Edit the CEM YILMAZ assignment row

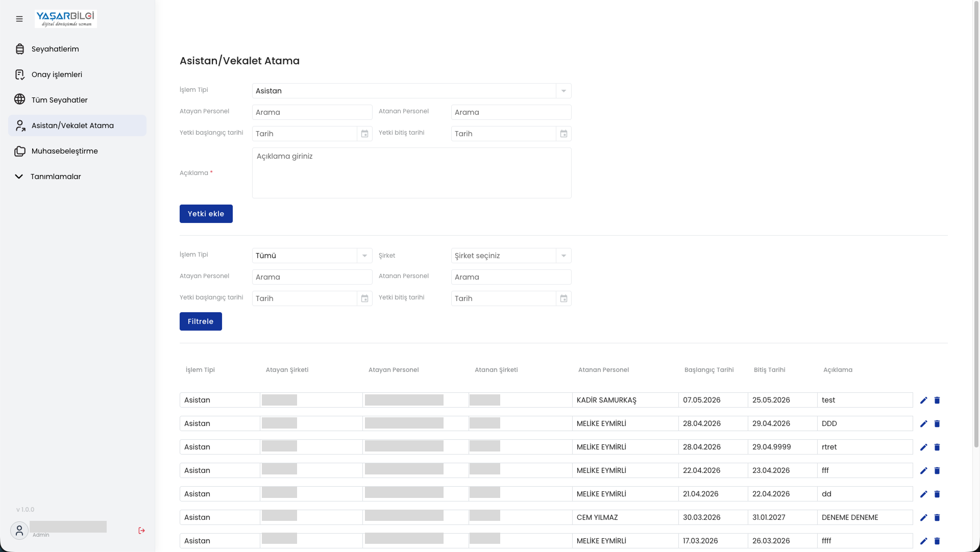point(923,518)
